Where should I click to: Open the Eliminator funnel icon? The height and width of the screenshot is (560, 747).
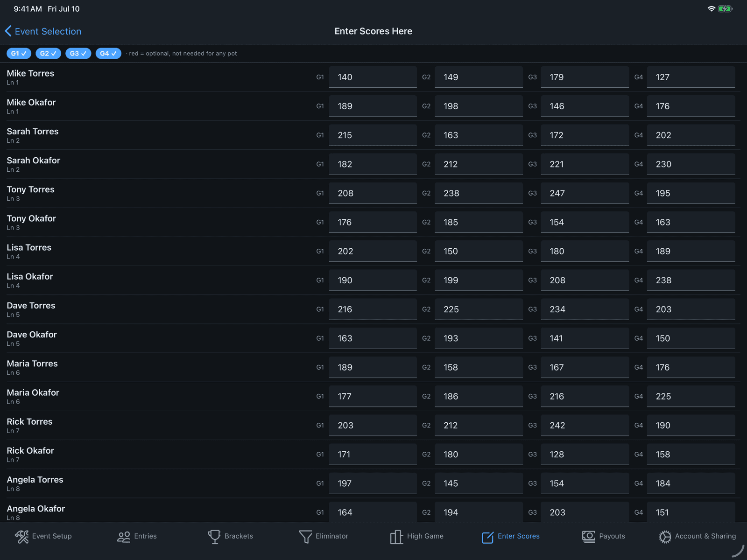click(305, 537)
